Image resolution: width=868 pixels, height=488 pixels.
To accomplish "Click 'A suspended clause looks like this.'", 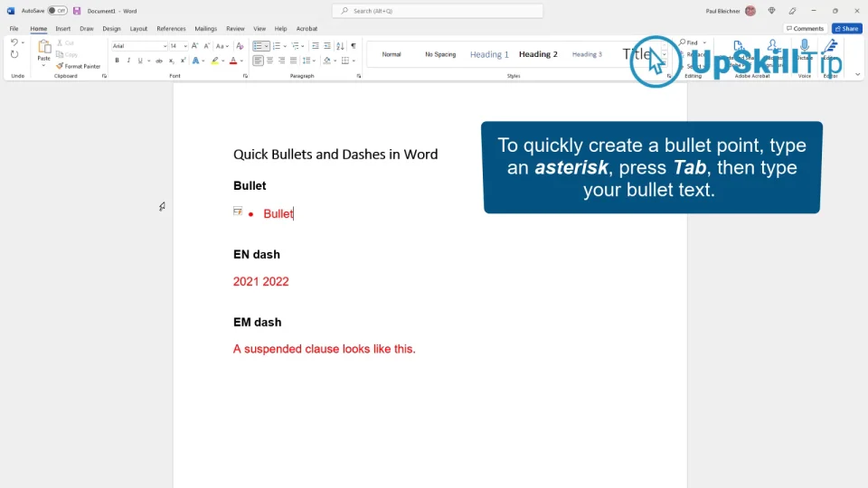I will click(x=324, y=349).
